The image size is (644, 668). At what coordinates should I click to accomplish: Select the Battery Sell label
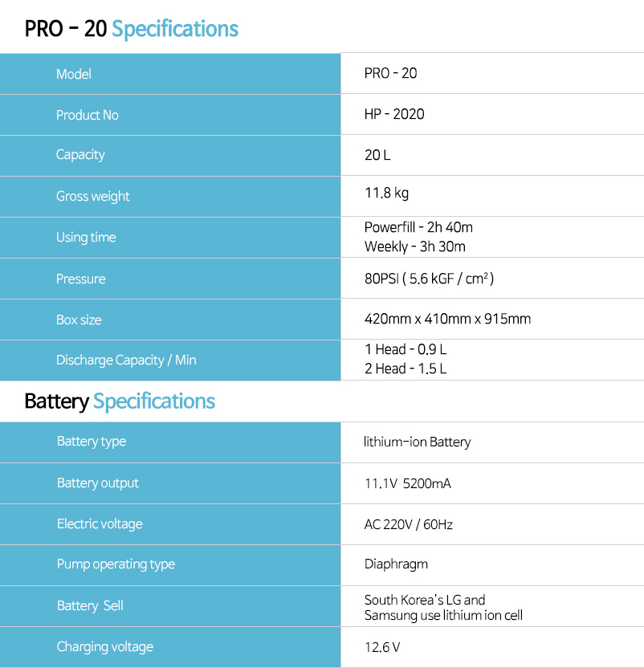click(x=90, y=606)
